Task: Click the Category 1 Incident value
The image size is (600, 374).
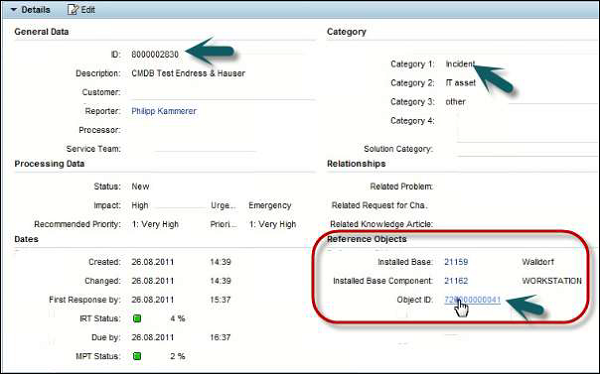Action: pyautogui.click(x=460, y=64)
